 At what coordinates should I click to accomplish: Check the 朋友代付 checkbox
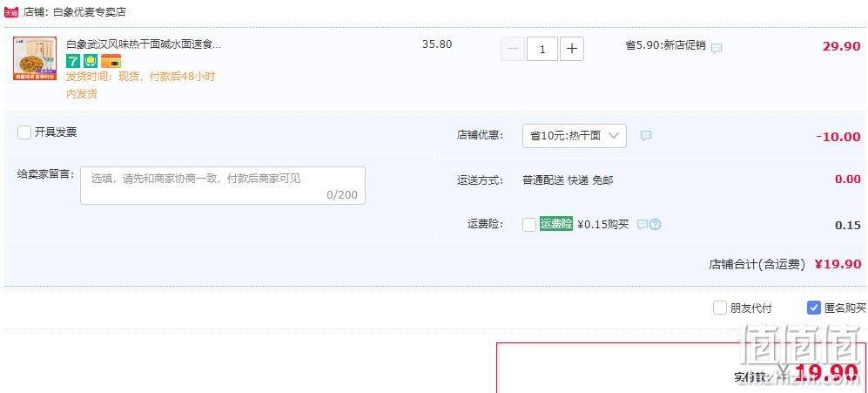[719, 308]
